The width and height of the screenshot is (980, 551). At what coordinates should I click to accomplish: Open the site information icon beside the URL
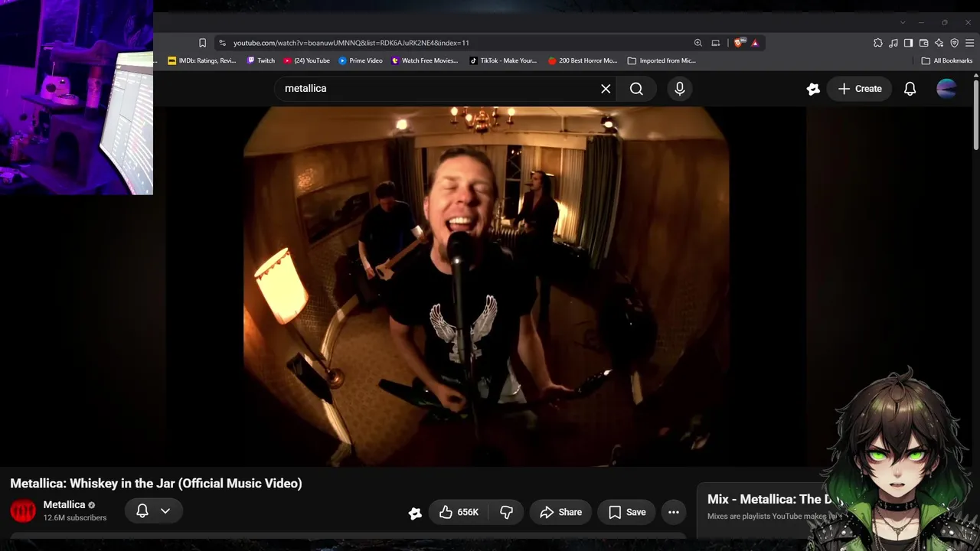point(222,43)
